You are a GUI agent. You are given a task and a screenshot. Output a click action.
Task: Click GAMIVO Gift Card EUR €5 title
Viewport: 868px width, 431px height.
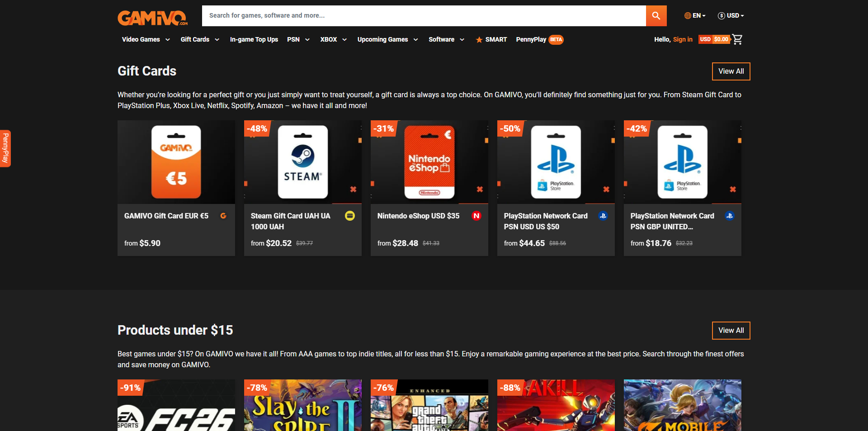coord(166,216)
